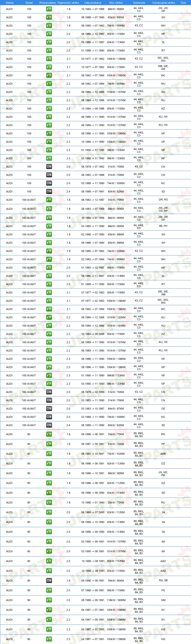This screenshot has width=191, height=644.
Task: Click the engine code DR, RS
Action: (x=163, y=200)
